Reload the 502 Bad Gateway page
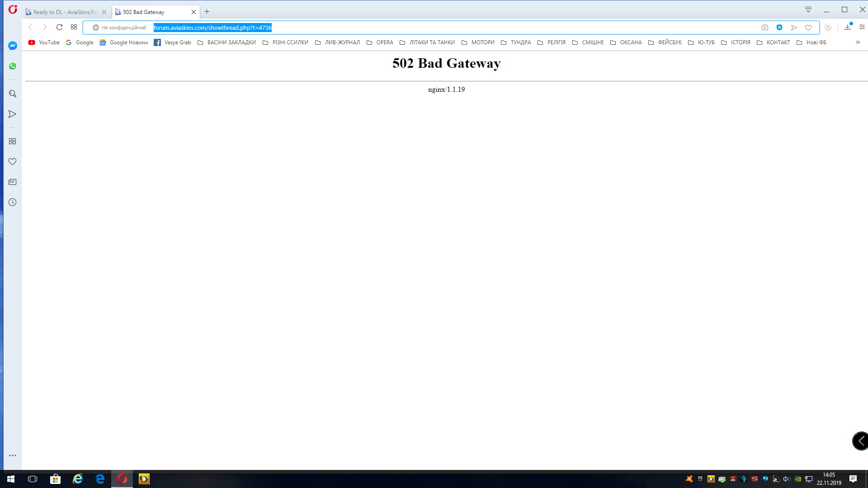The image size is (868, 488). (59, 28)
